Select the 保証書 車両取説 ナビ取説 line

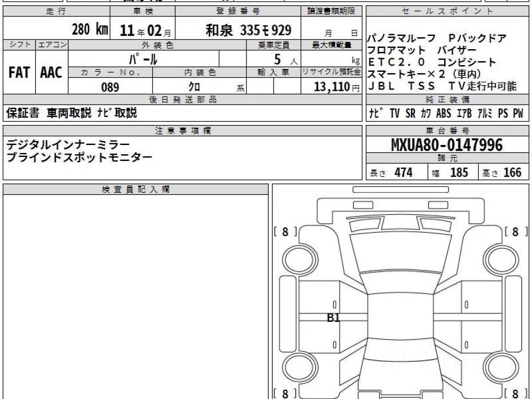(72, 113)
